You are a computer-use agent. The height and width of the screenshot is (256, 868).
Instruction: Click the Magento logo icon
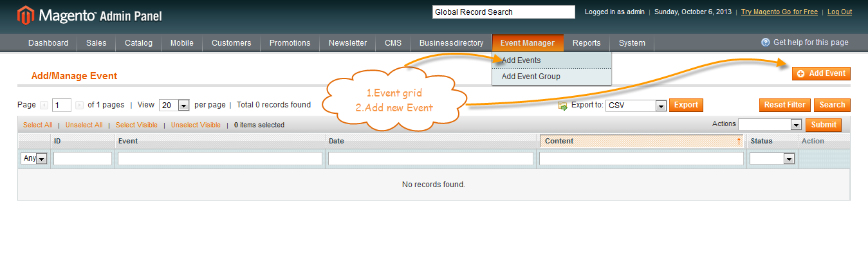pos(26,15)
